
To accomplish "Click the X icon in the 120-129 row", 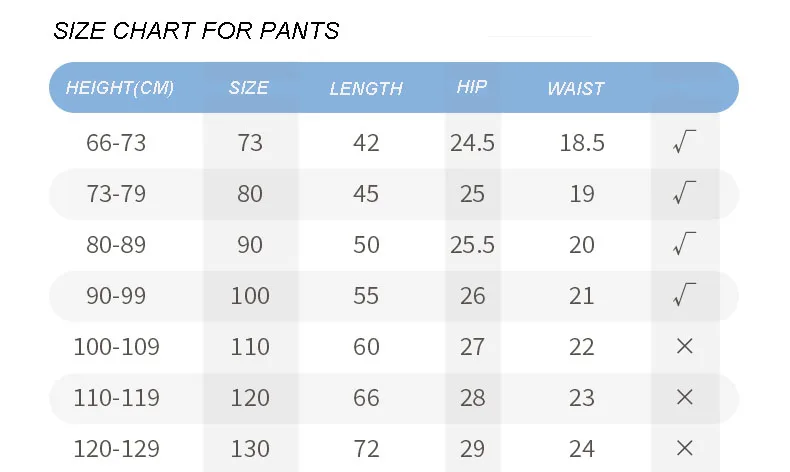I will [685, 448].
